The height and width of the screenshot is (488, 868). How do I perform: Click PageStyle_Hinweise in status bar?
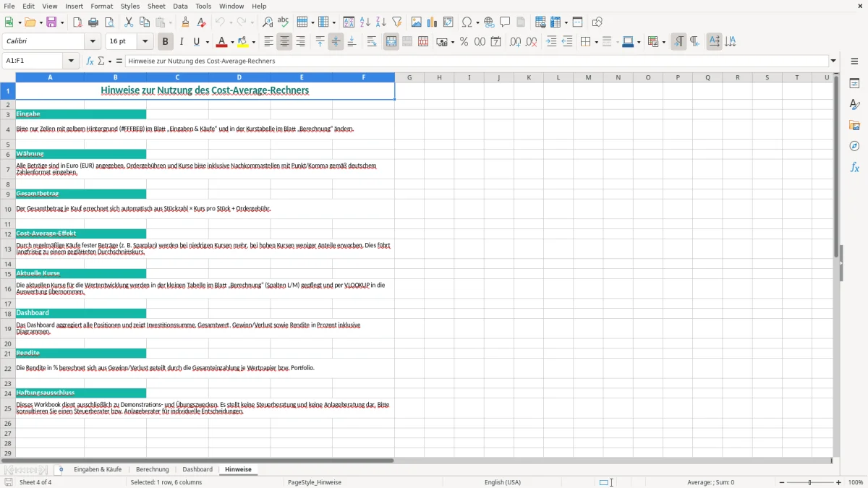[315, 482]
